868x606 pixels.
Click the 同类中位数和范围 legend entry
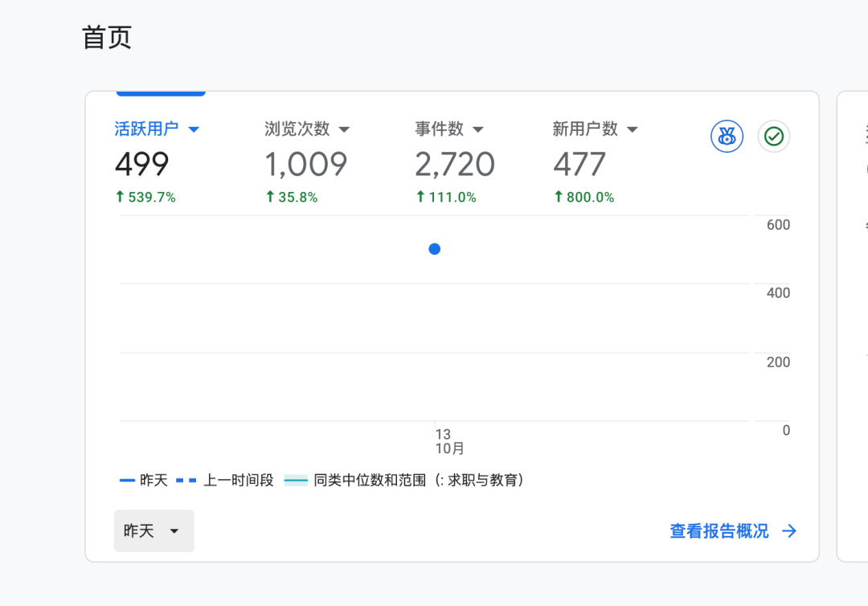pyautogui.click(x=404, y=480)
